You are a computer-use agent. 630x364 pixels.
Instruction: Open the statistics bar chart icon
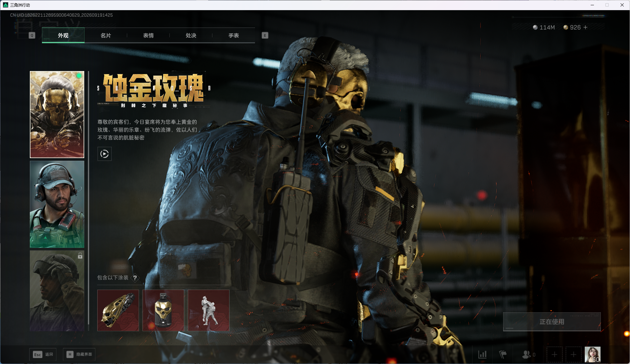tap(482, 355)
